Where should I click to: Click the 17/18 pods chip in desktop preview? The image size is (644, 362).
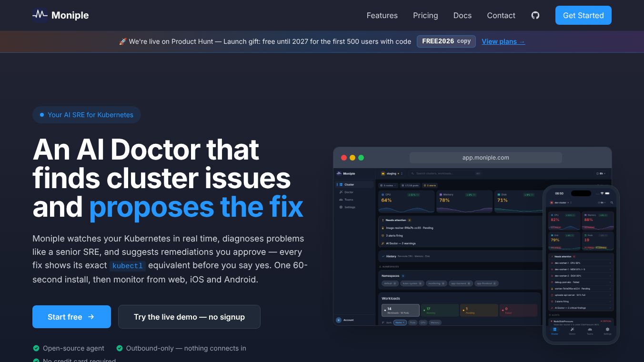click(410, 185)
